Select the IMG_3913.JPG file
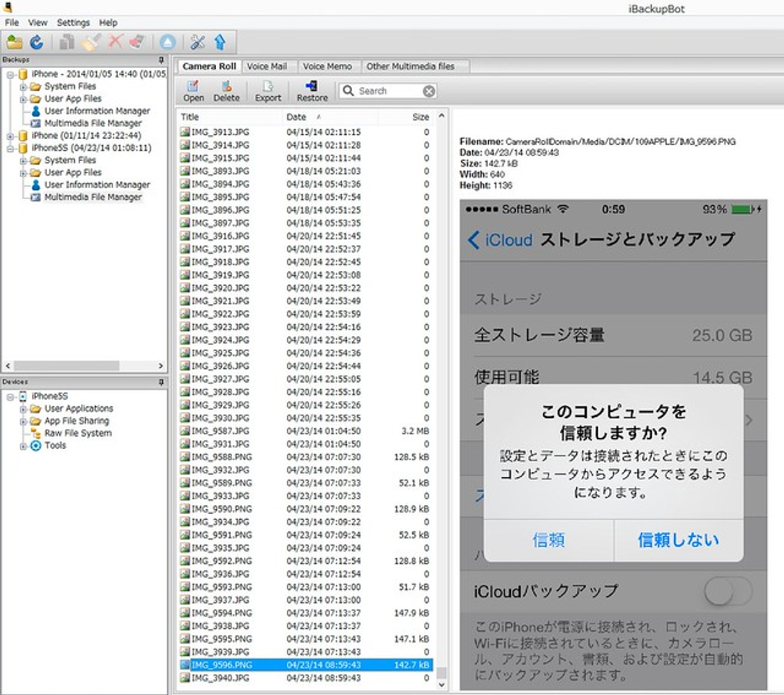The width and height of the screenshot is (784, 695). [x=305, y=132]
